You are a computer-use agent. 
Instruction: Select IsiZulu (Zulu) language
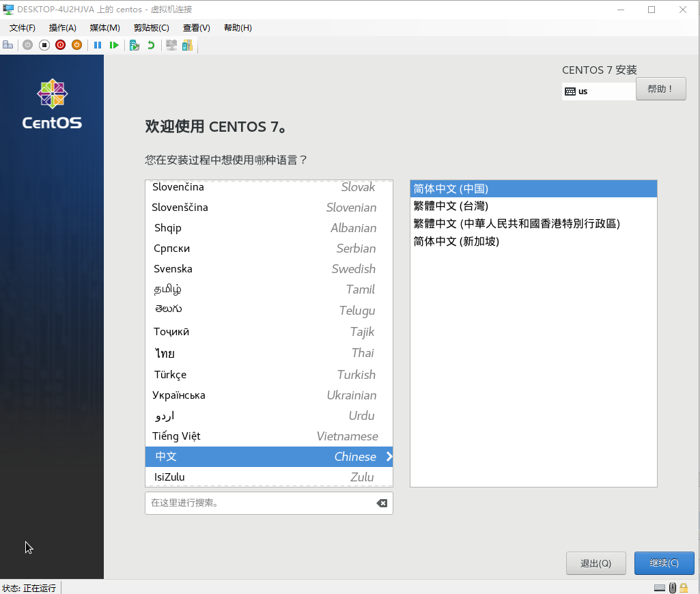[269, 477]
